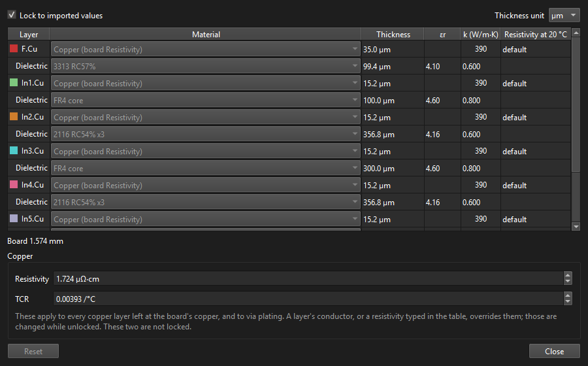Click the orange In2.Cu color swatch
Screen dimensions: 588x366
(x=14, y=116)
